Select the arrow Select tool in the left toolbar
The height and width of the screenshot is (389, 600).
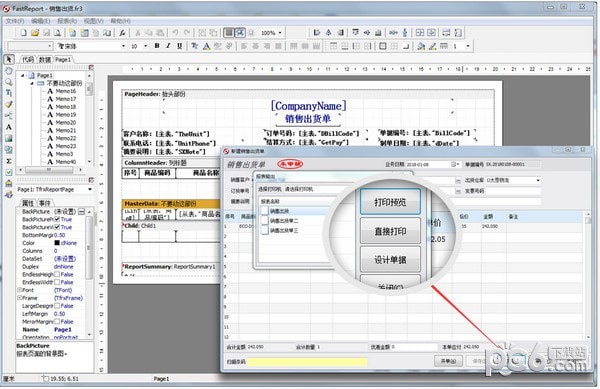pos(8,59)
